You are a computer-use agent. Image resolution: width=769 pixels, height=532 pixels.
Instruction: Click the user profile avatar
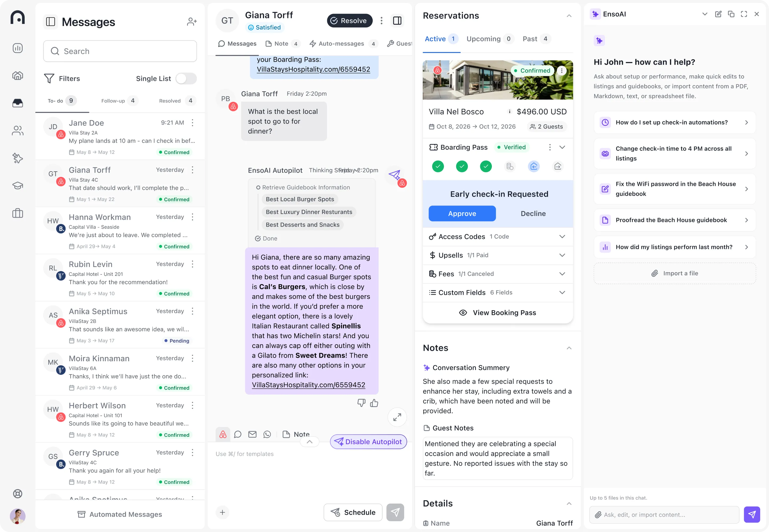pos(18,516)
